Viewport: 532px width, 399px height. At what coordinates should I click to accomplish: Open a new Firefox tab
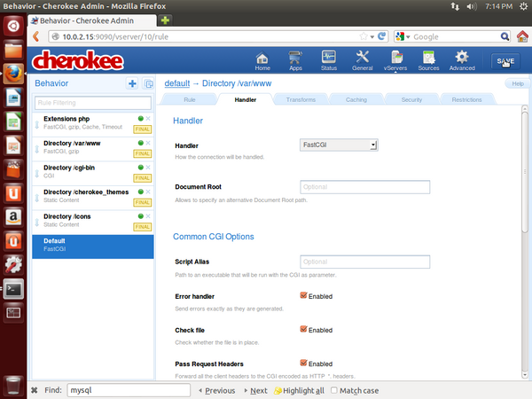165,20
